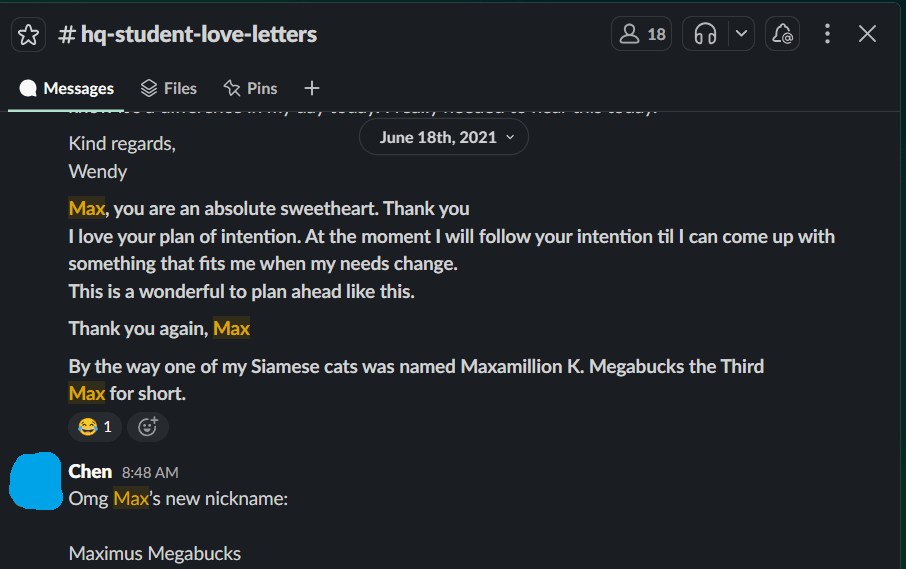The height and width of the screenshot is (569, 906).
Task: Close the channel panel with X
Action: click(x=867, y=34)
